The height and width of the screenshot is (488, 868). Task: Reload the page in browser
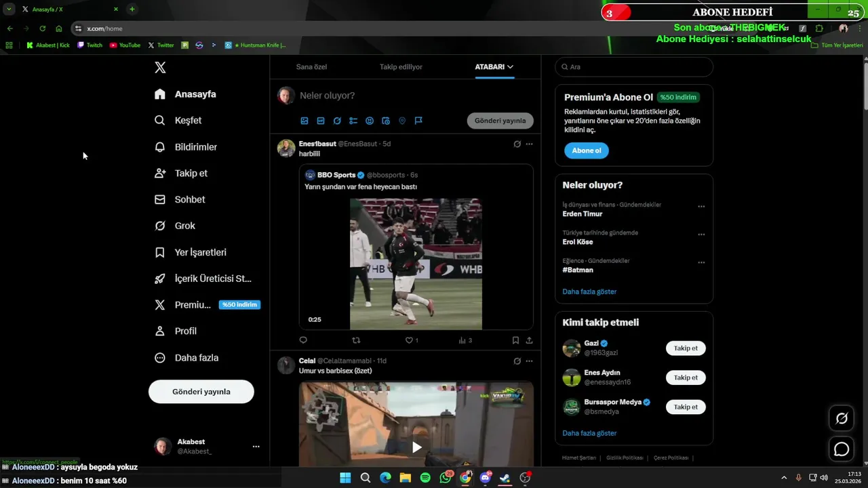click(x=42, y=28)
